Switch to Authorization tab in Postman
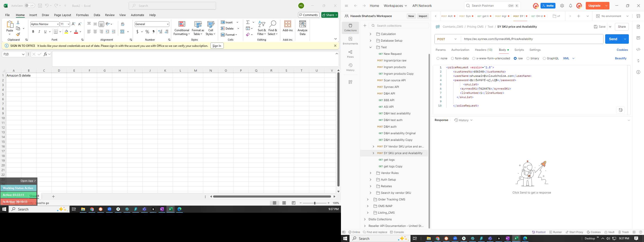644x242 pixels. tap(460, 50)
